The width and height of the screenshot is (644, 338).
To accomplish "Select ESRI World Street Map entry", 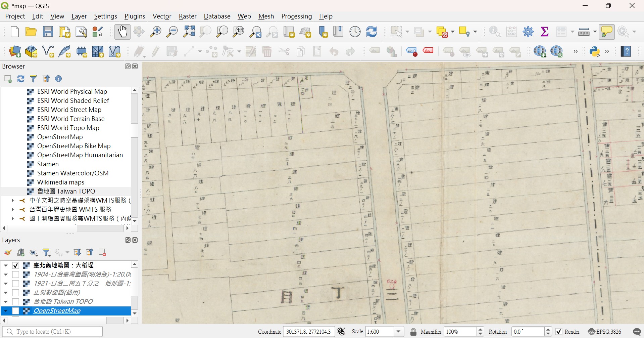I will (69, 110).
